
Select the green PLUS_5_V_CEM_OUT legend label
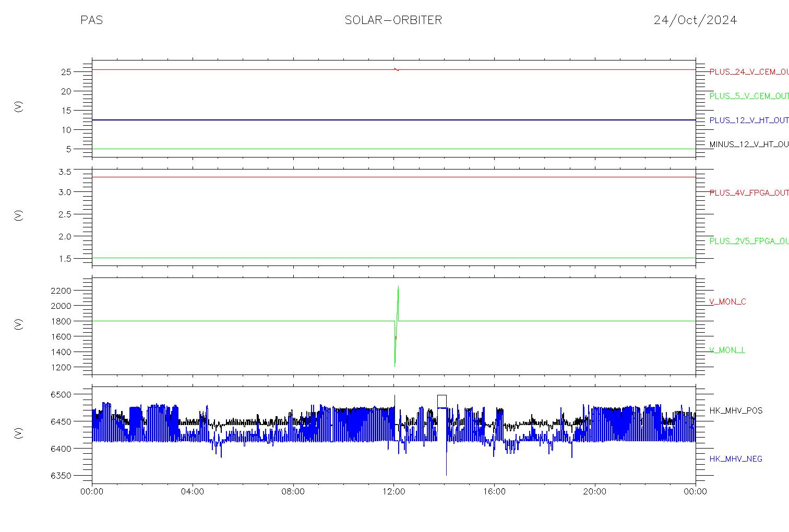(x=749, y=96)
